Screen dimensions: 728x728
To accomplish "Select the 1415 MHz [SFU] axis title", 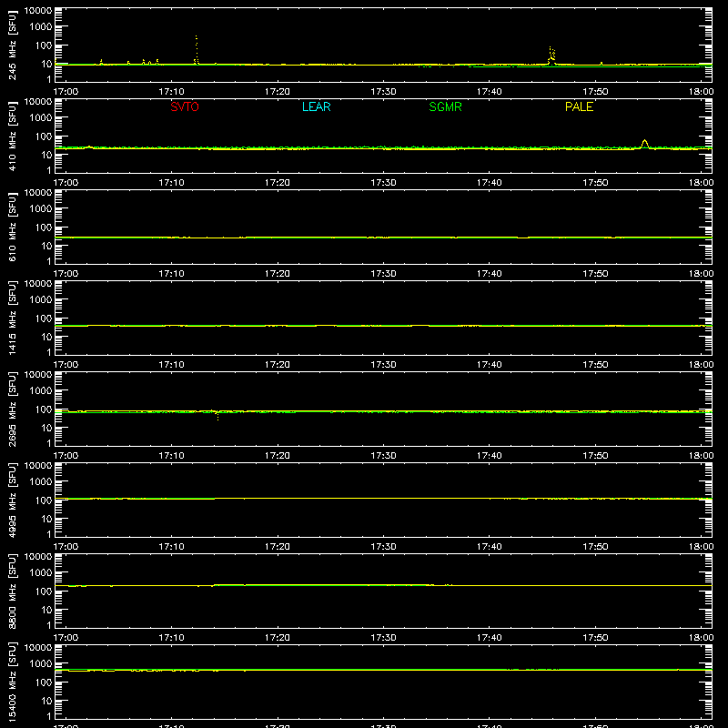I will point(13,318).
